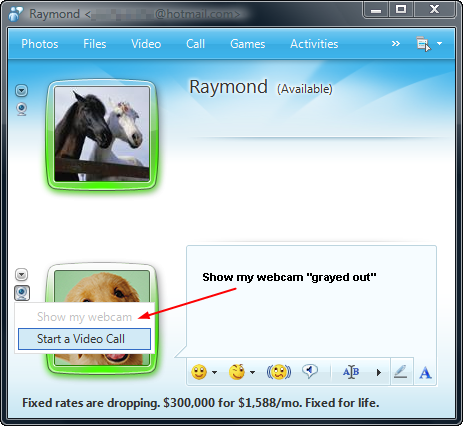Expand more tools with the right arrow

[379, 372]
